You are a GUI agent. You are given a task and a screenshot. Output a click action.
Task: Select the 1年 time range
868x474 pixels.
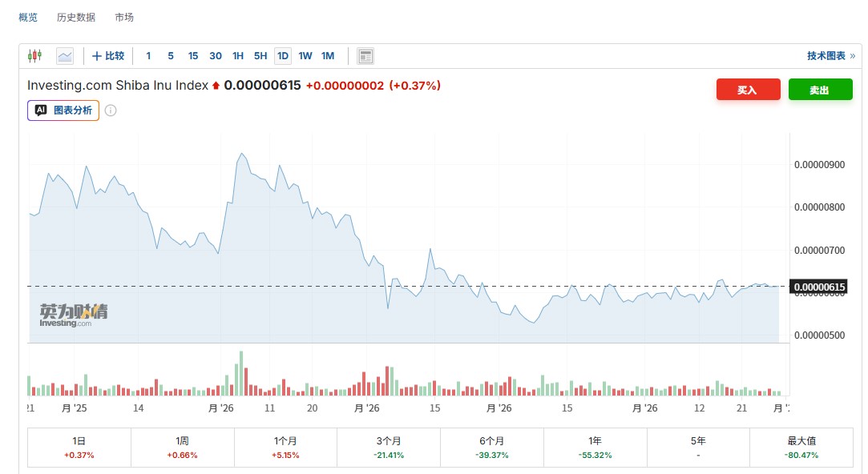pos(595,448)
